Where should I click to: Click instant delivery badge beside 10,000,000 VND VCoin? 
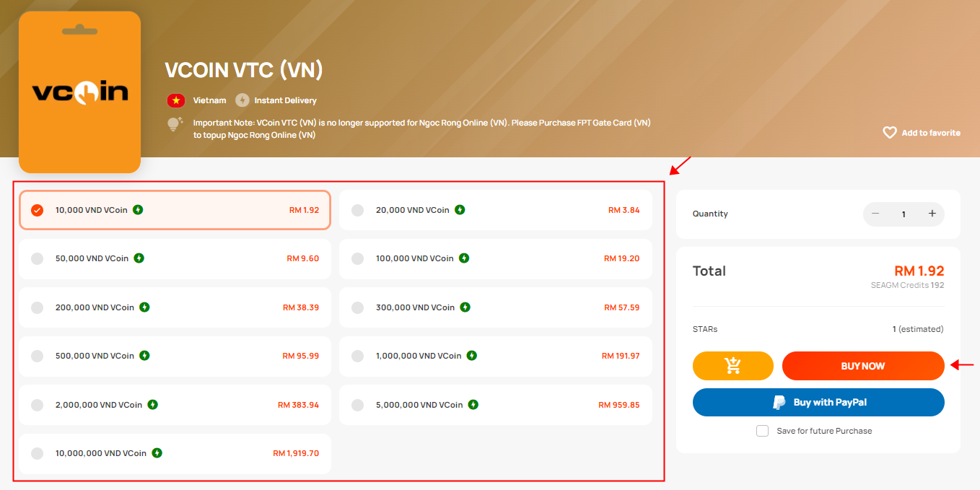tap(157, 453)
